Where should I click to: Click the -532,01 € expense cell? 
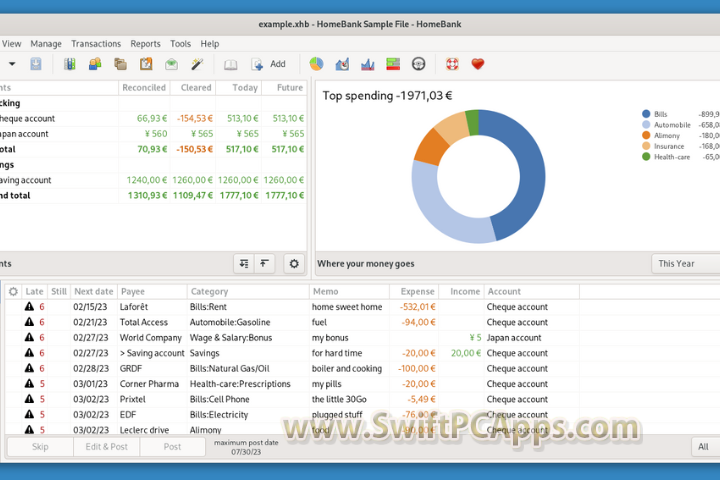tap(417, 307)
